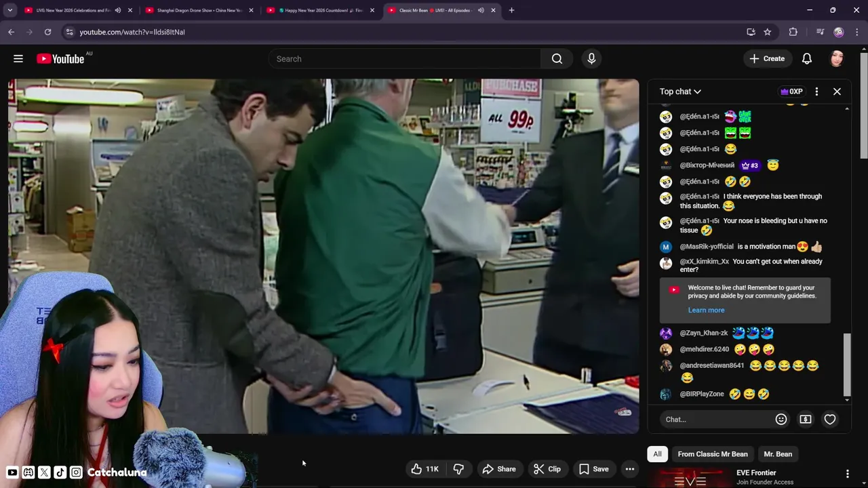Viewport: 868px width, 488px height.
Task: Click the #3 member badge
Action: [750, 165]
